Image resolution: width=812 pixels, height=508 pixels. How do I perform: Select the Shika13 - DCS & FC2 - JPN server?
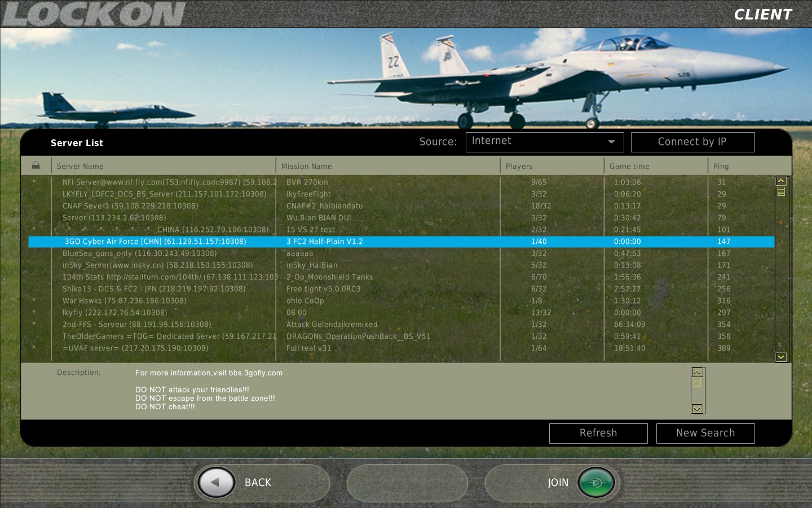tap(401, 289)
